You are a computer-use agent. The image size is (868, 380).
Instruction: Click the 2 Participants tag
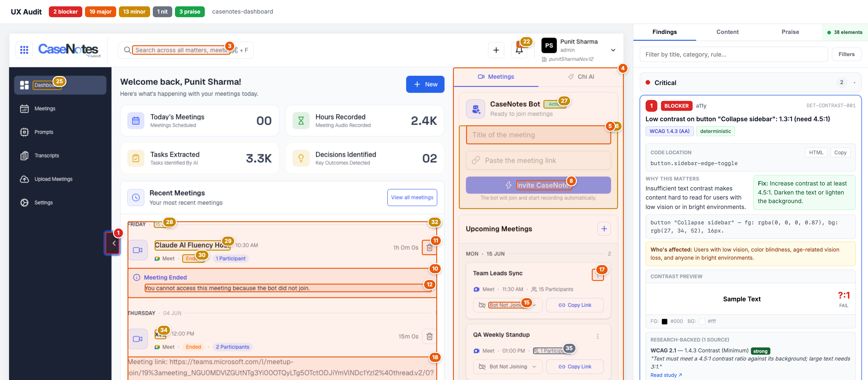[x=233, y=347]
